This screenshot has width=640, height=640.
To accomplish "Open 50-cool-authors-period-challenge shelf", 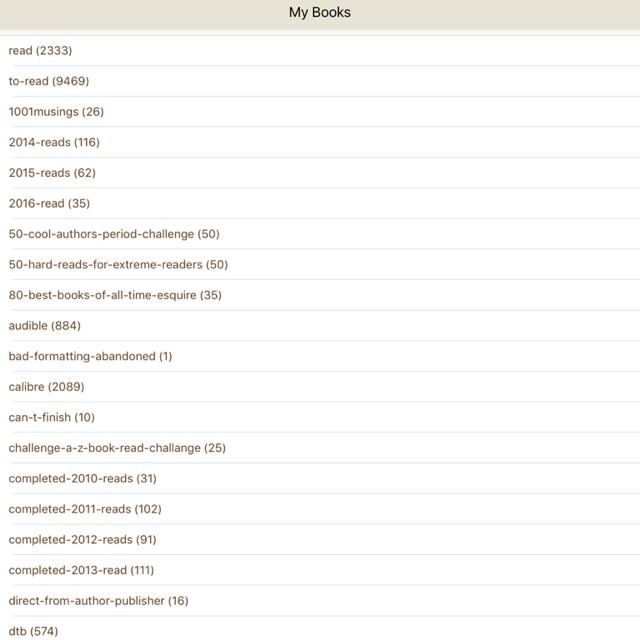I will (x=114, y=234).
